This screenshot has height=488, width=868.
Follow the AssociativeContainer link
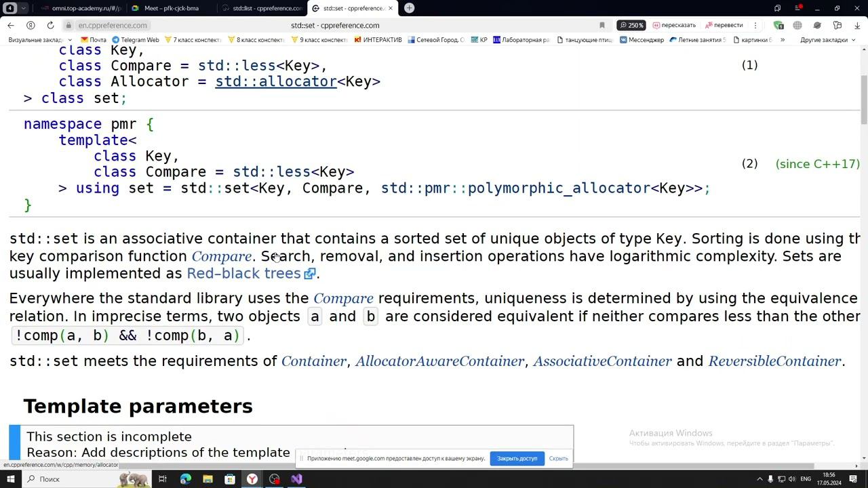602,361
